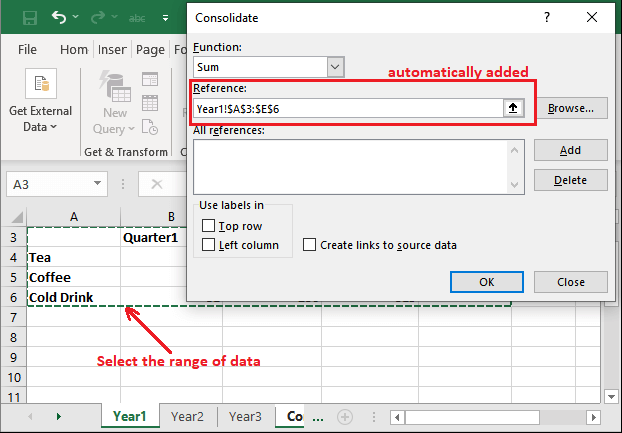The image size is (622, 433).
Task: Open the Function dropdown showing Sum
Action: point(335,67)
